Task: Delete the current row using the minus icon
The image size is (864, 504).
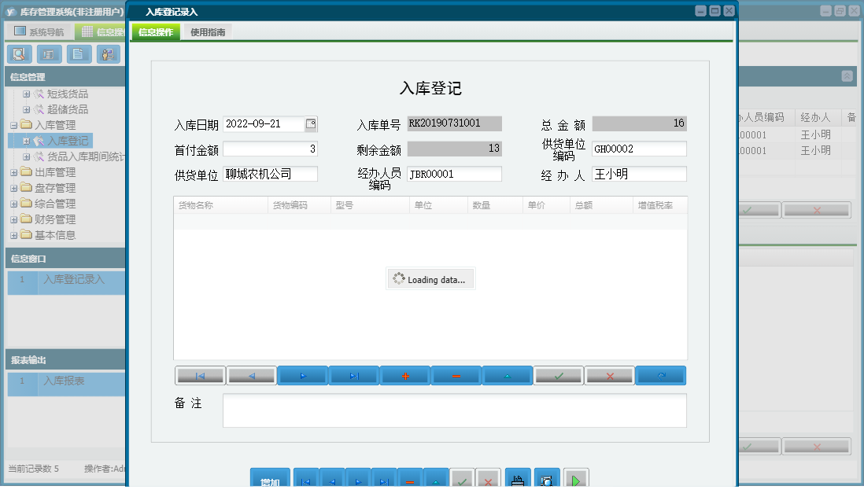Action: (x=456, y=375)
